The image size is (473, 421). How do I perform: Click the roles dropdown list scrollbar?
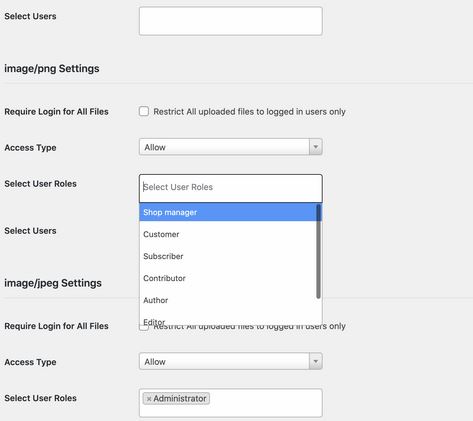[318, 251]
